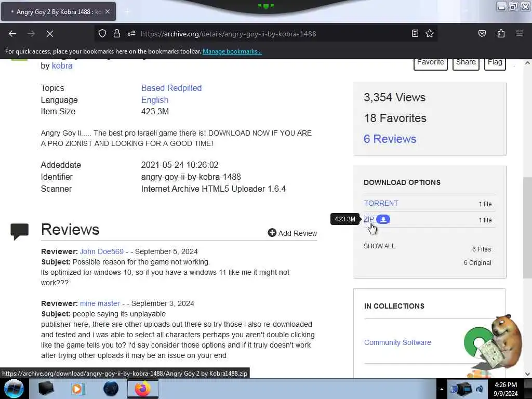Screen dimensions: 532x399
Task: Open a new tab with the plus button
Action: 127,12
